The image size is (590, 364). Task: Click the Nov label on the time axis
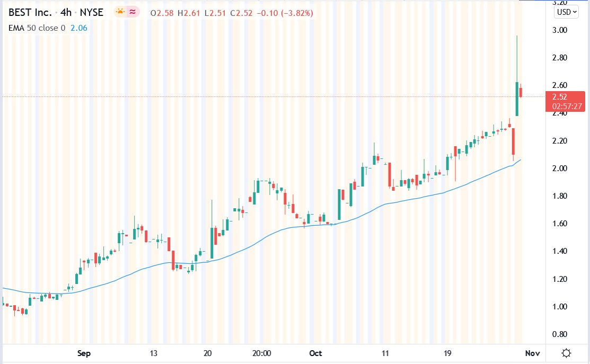[x=532, y=353]
